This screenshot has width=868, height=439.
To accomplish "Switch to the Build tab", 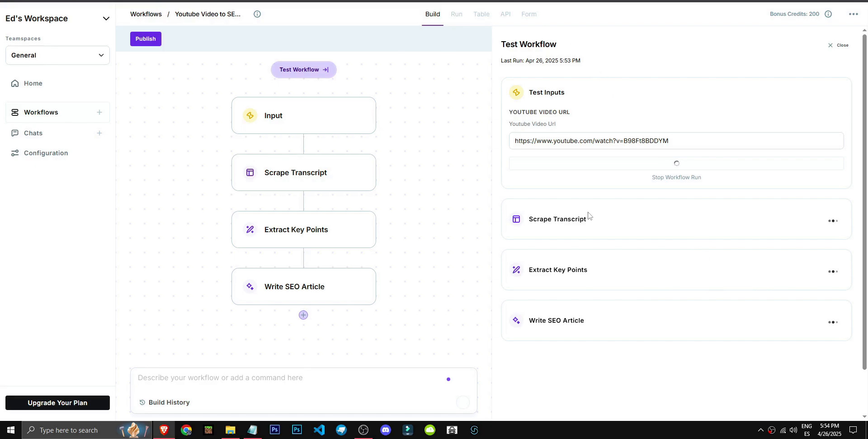I will 433,14.
